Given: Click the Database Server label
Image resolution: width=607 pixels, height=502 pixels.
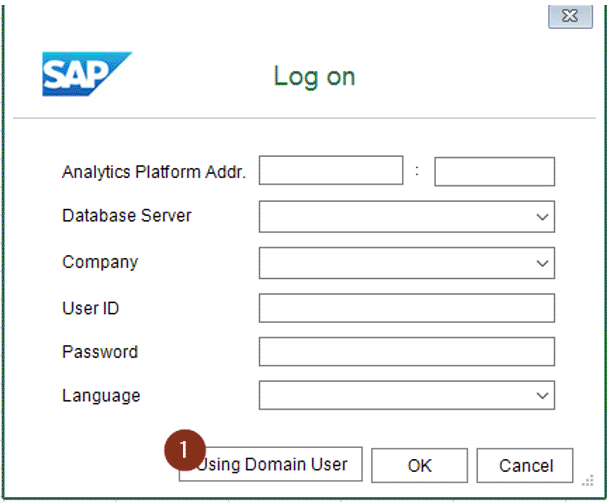Looking at the screenshot, I should click(x=127, y=216).
